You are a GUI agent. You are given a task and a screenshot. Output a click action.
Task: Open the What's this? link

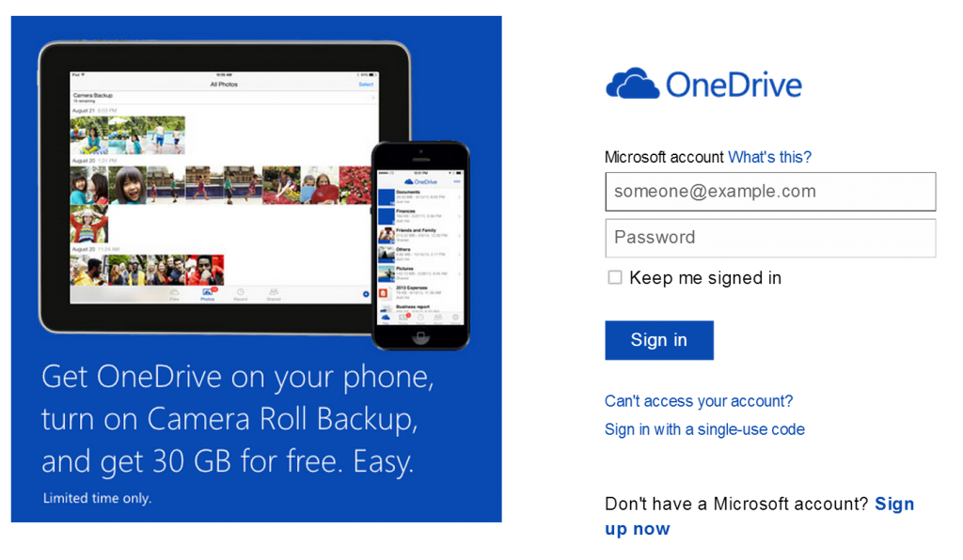769,157
